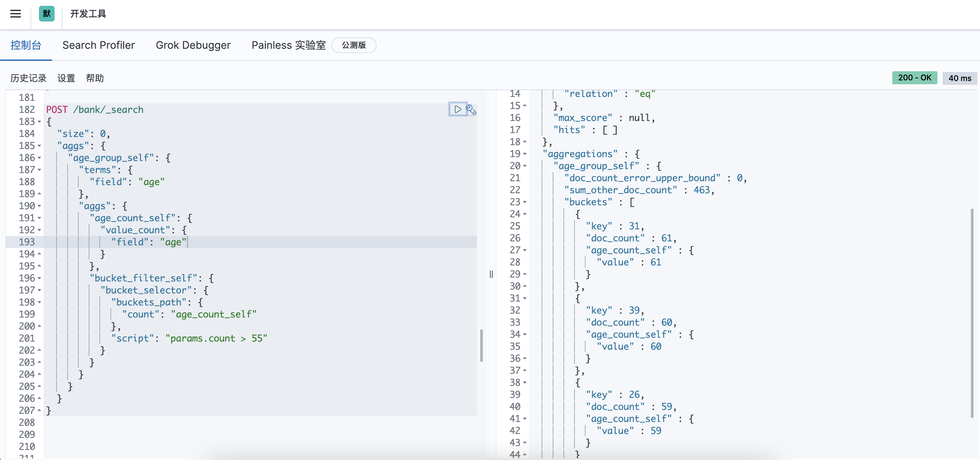Switch to the Search Profiler tab

pyautogui.click(x=98, y=45)
